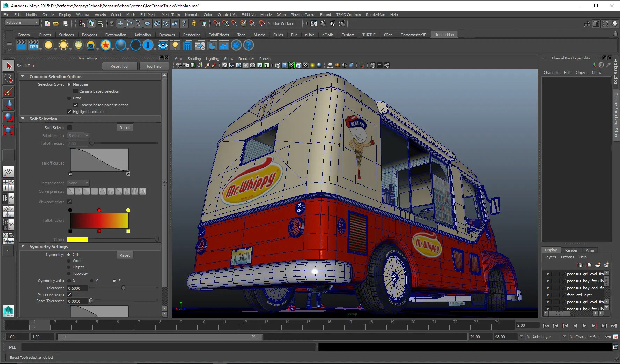Open the Falloff mode Surface dropdown
Viewport: 620px width, 364px height.
pyautogui.click(x=79, y=136)
